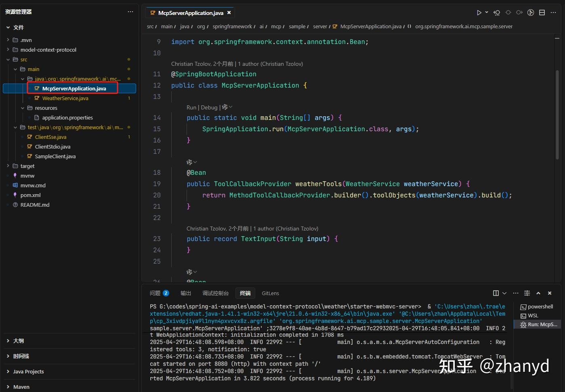The image size is (565, 392).
Task: Click the Run Java play button
Action: (479, 13)
